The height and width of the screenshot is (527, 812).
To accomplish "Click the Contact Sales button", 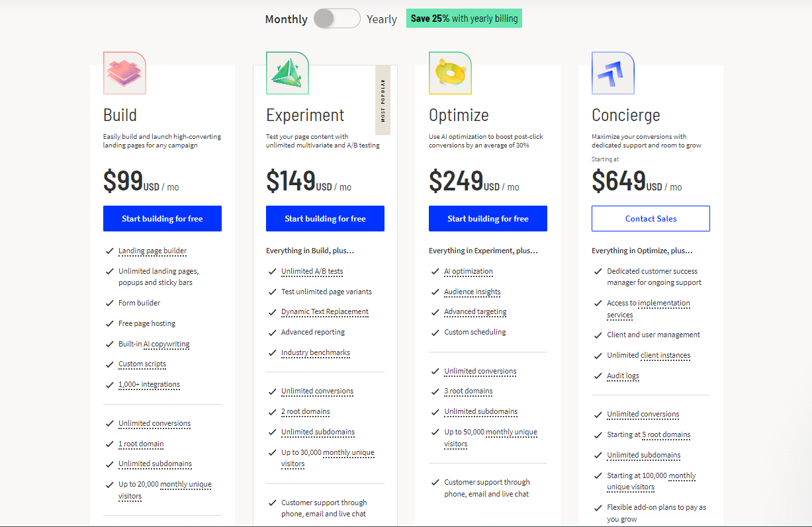I will [651, 219].
